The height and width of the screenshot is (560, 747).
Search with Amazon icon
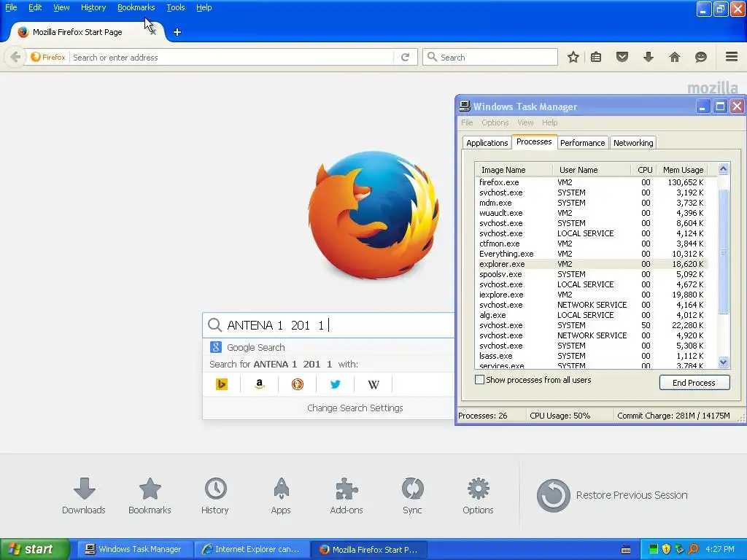tap(259, 384)
